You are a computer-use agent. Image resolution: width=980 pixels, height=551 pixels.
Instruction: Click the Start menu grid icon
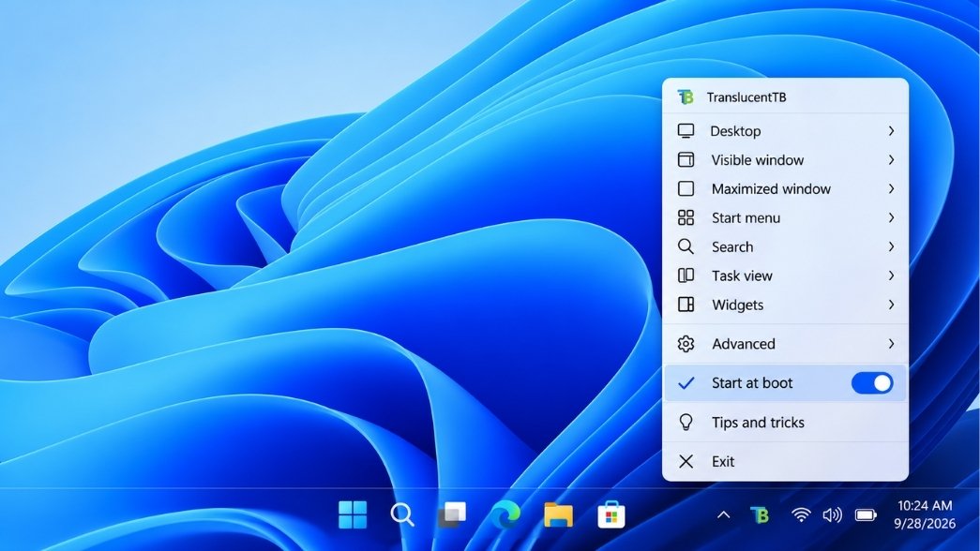pos(686,217)
